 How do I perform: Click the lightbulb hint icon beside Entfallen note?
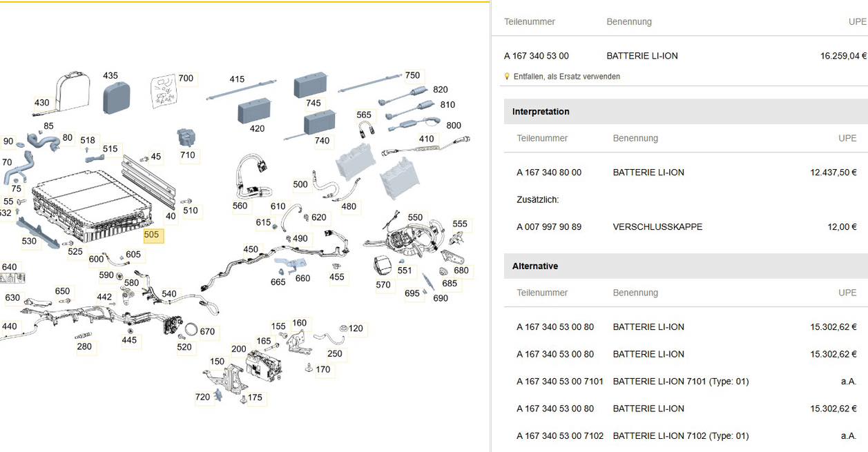click(508, 77)
